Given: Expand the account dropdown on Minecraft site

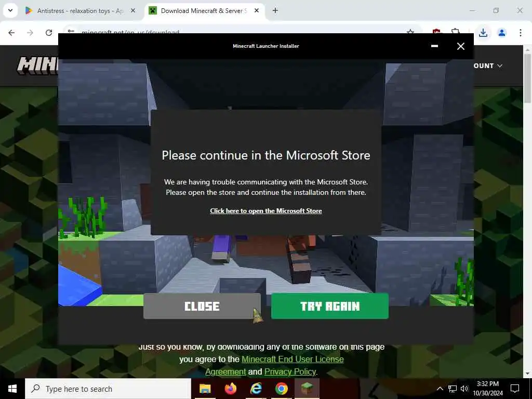Looking at the screenshot, I should (x=488, y=66).
